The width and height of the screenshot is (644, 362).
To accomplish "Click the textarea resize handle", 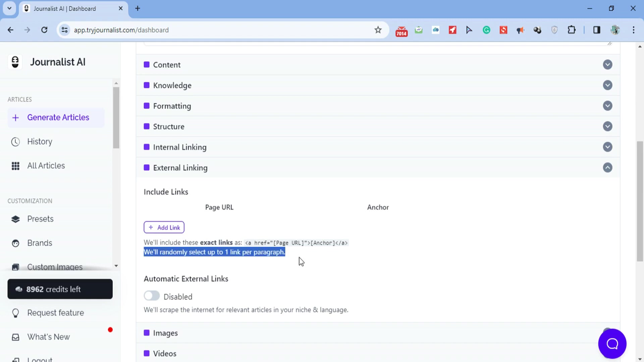I will click(609, 43).
